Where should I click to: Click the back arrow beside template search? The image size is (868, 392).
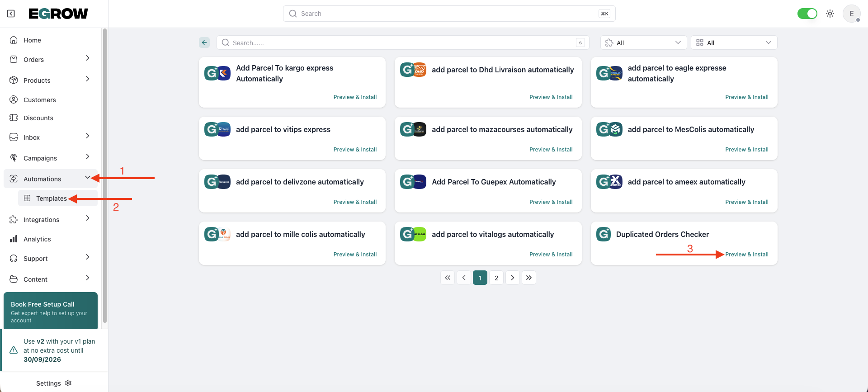tap(204, 43)
